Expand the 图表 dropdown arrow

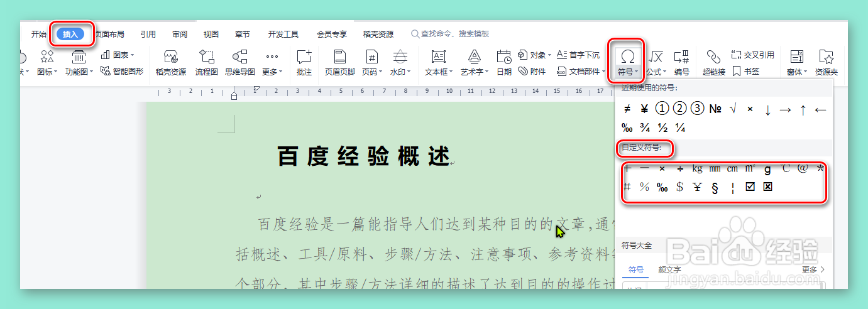coord(132,55)
